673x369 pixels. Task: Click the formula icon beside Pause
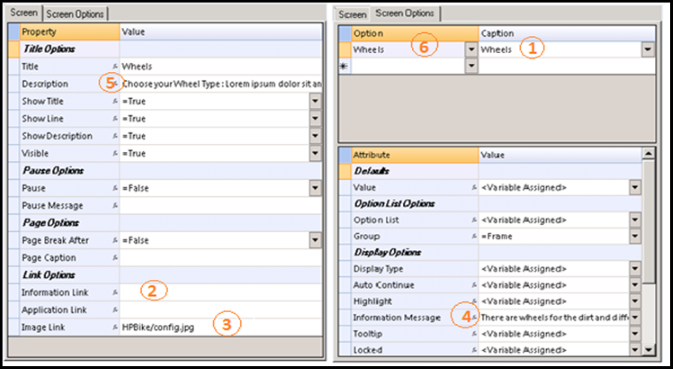[115, 188]
